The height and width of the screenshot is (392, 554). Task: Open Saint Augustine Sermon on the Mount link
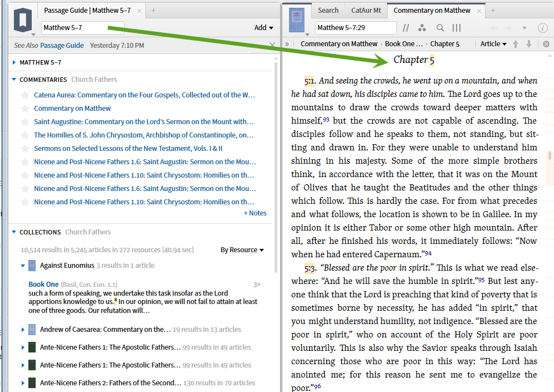[x=144, y=122]
